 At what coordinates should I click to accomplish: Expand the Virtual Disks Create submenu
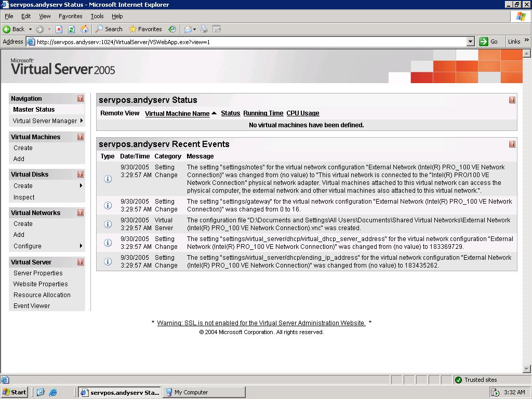pyautogui.click(x=81, y=185)
